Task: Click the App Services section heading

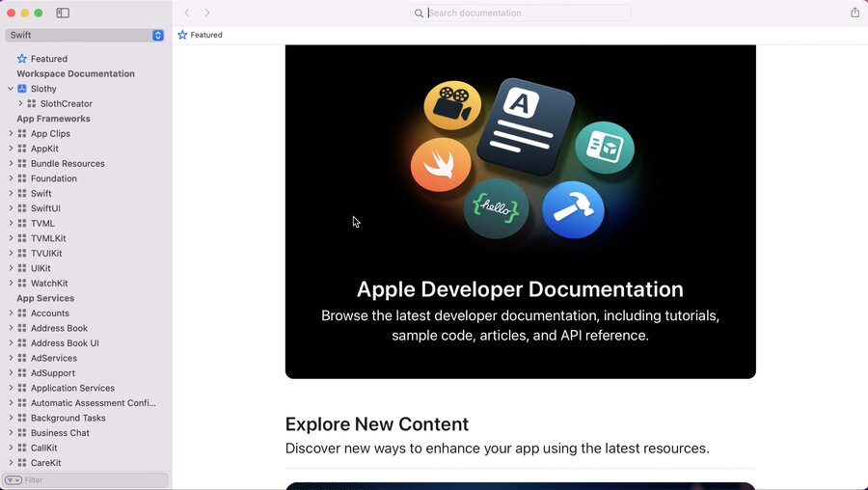Action: tap(45, 298)
